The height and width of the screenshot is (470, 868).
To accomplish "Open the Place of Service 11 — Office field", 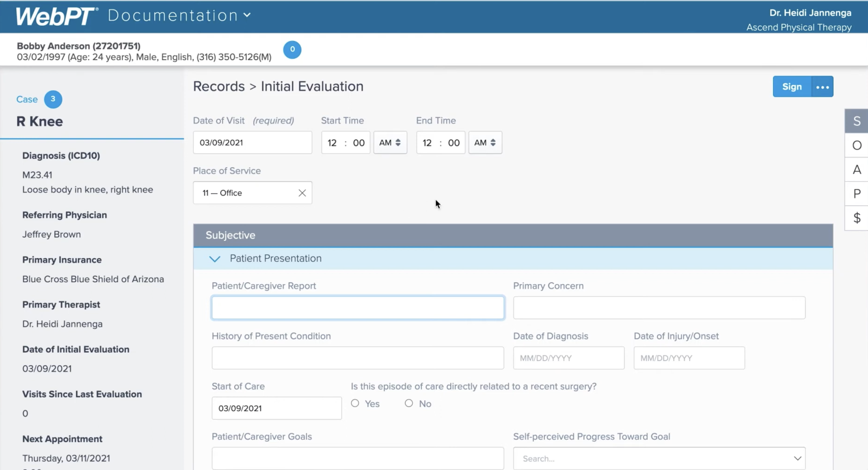I will (253, 193).
